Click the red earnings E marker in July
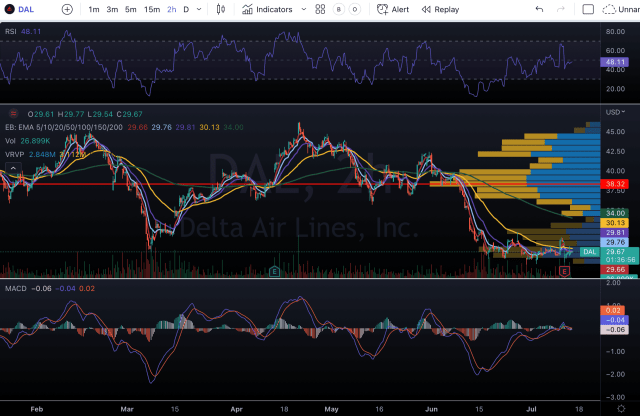The image size is (640, 416). (x=564, y=271)
